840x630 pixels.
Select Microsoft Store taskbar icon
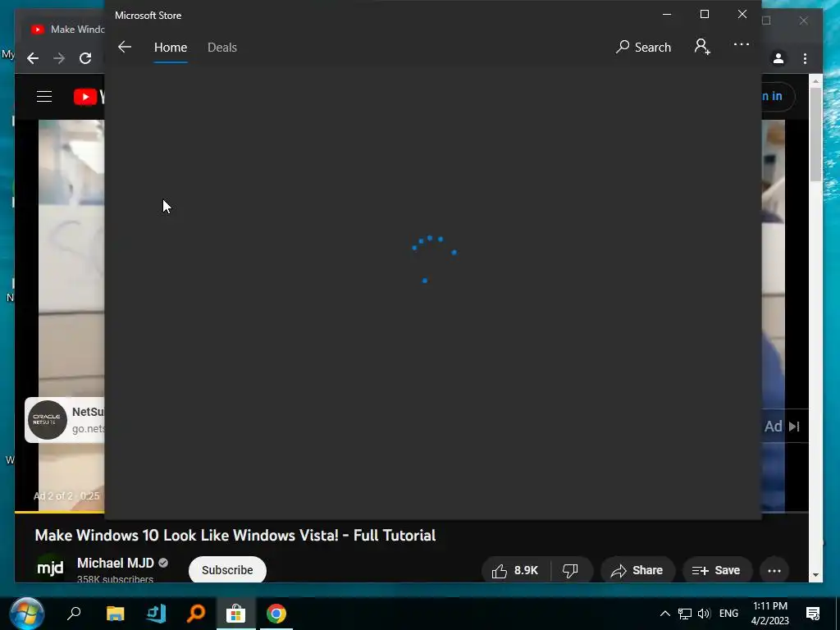pyautogui.click(x=235, y=613)
